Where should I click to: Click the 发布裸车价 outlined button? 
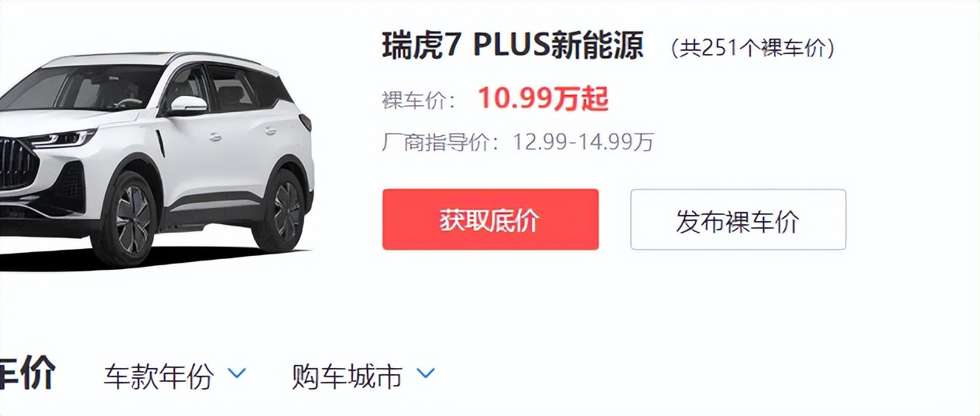point(738,220)
